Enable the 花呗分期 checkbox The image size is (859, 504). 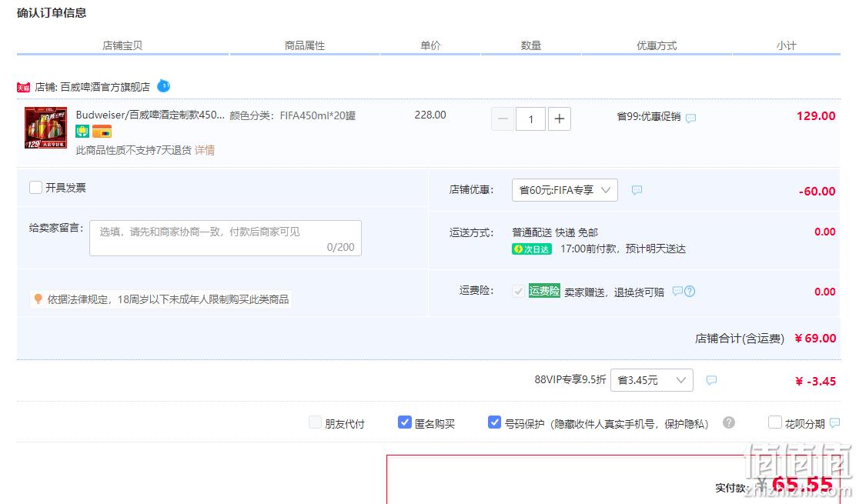[x=774, y=422]
